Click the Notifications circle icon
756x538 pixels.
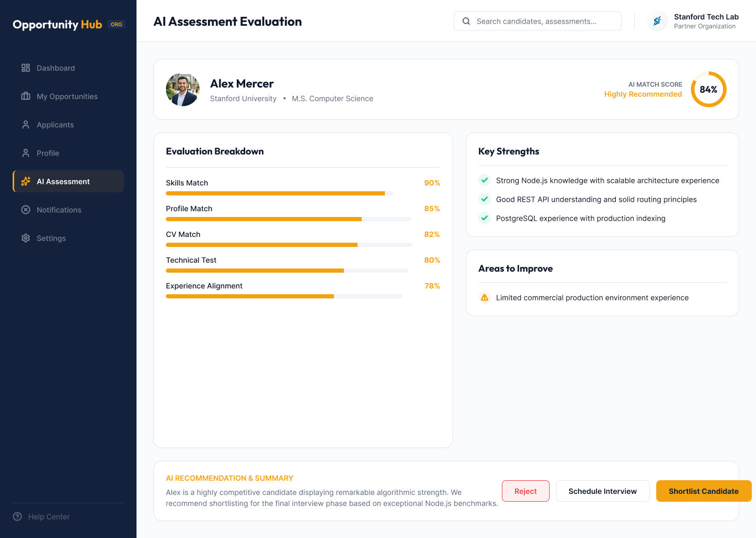click(26, 210)
